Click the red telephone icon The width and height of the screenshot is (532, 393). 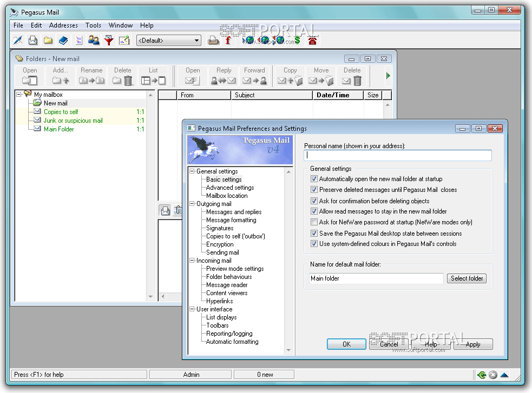[312, 41]
